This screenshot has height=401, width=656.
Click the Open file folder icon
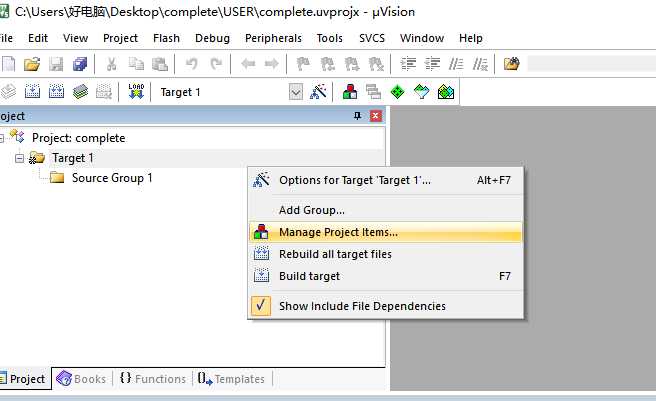click(x=32, y=64)
